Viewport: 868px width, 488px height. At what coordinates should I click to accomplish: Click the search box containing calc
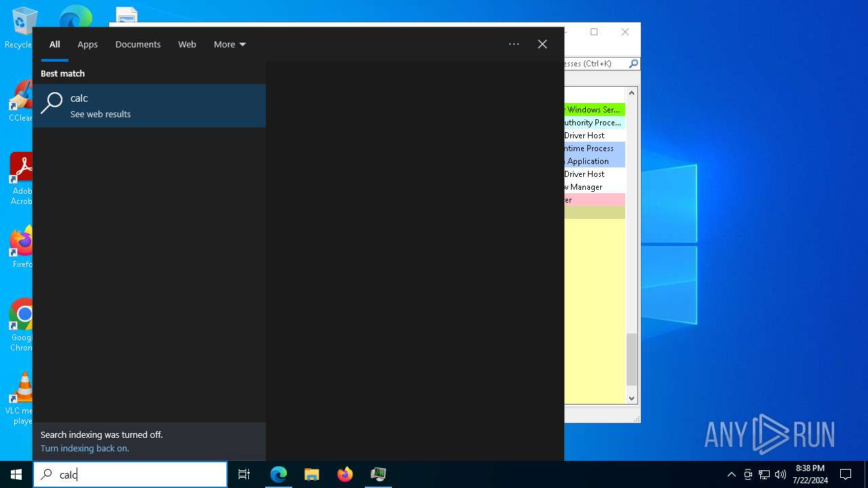[x=130, y=474]
